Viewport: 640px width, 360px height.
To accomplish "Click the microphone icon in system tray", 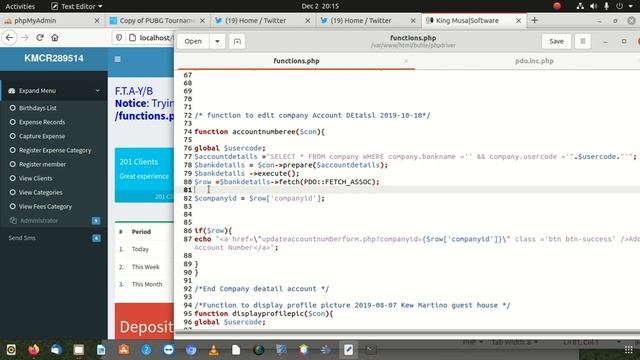I will coord(607,6).
